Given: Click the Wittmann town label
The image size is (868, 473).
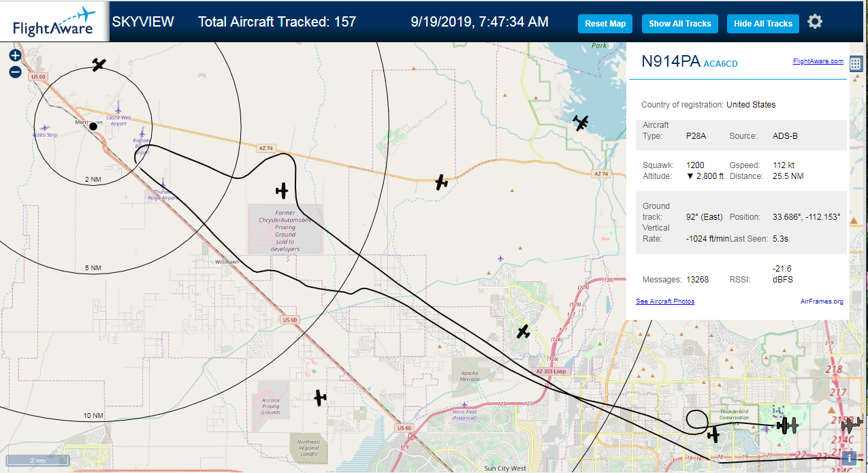Looking at the screenshot, I should pyautogui.click(x=227, y=261).
